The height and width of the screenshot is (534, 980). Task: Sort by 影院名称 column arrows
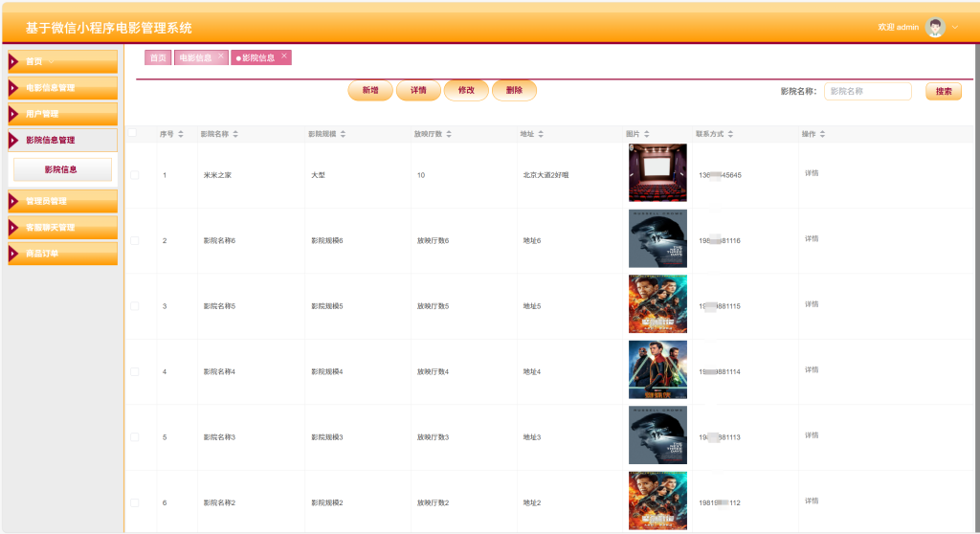click(235, 134)
